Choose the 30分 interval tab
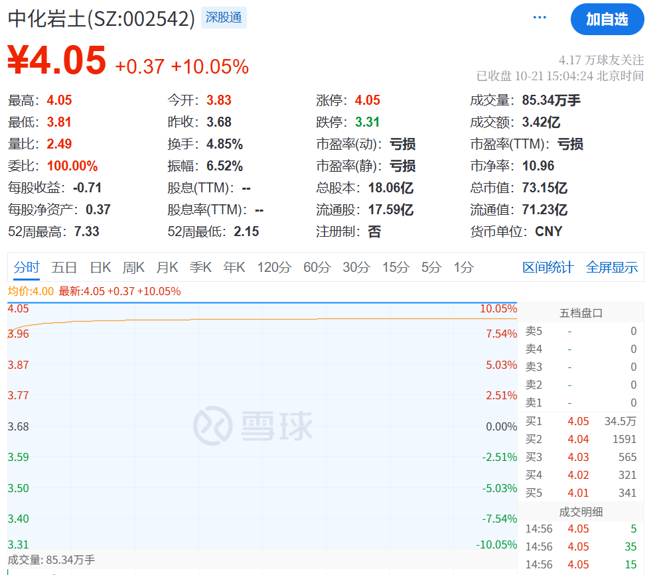The width and height of the screenshot is (667, 575). click(x=356, y=267)
